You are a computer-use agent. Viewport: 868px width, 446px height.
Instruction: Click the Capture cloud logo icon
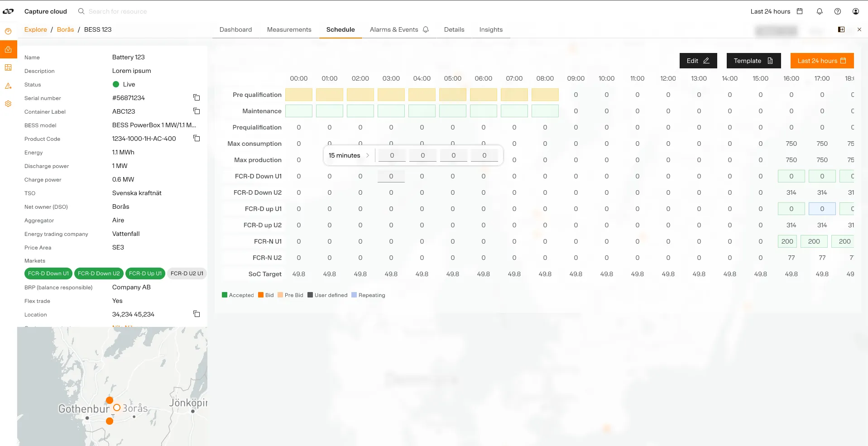tap(8, 11)
